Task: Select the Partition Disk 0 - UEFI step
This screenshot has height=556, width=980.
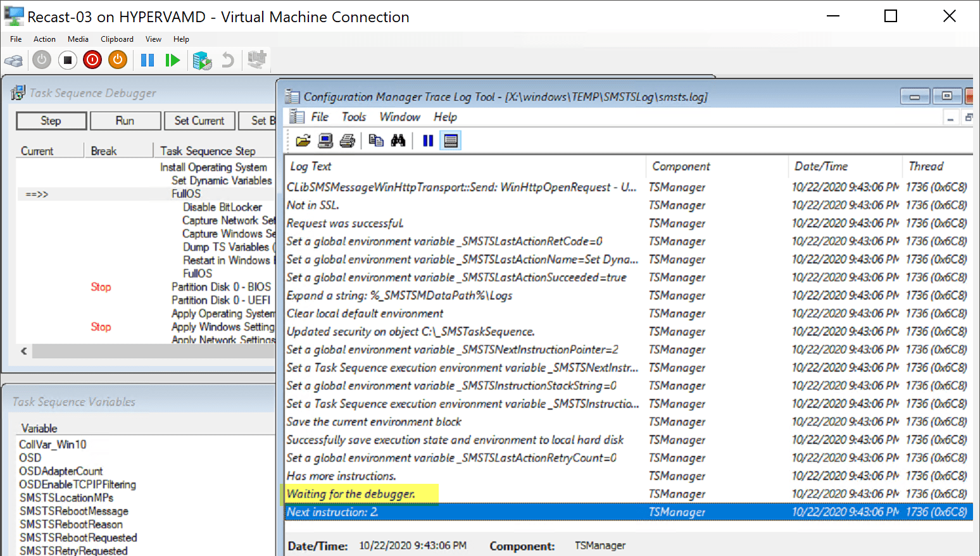Action: (x=222, y=300)
